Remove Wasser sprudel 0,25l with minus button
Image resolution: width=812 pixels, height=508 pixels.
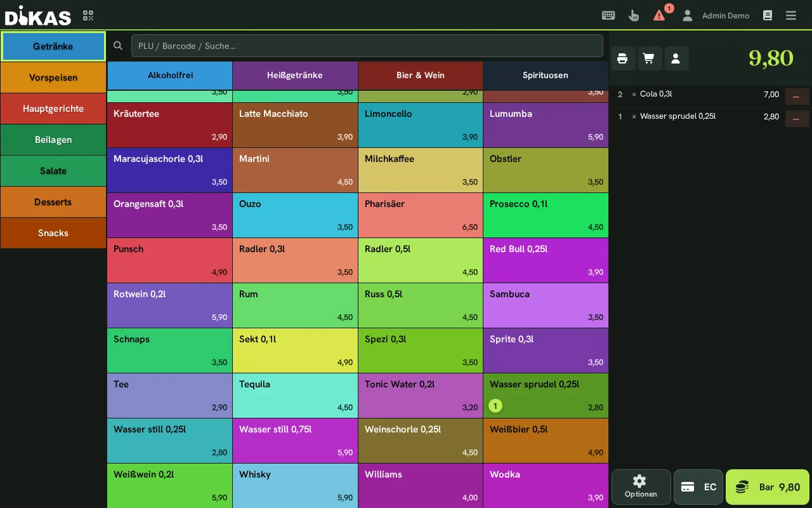797,119
